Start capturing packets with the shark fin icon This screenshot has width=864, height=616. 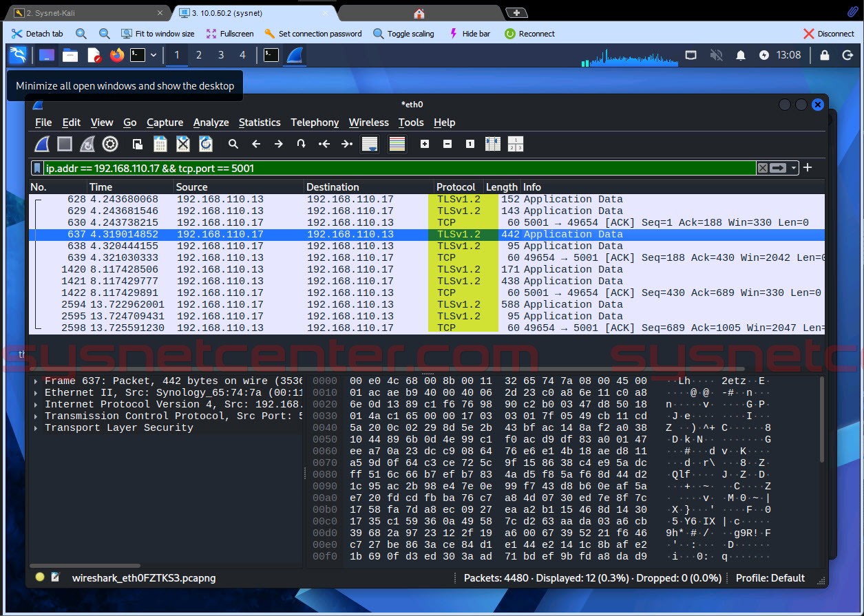(43, 144)
